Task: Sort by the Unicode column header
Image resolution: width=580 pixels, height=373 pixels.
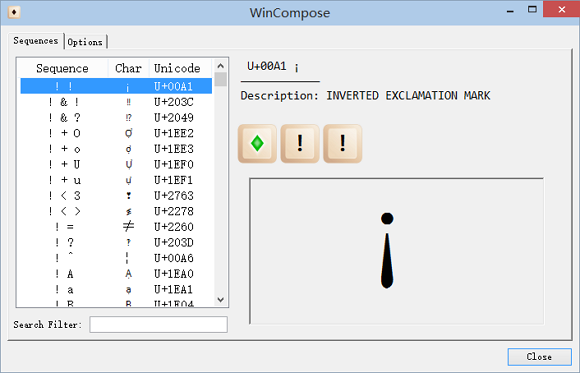Action: [x=181, y=68]
